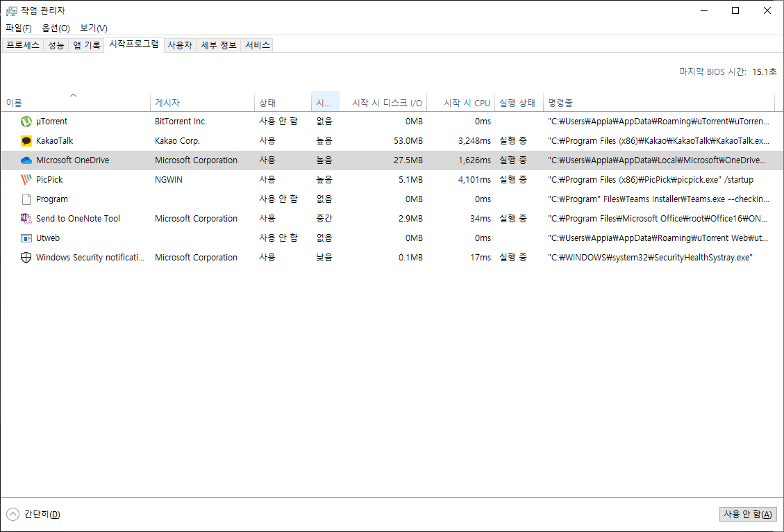Select the PicPick entry name
Viewport: 784px width, 532px height.
click(x=49, y=179)
